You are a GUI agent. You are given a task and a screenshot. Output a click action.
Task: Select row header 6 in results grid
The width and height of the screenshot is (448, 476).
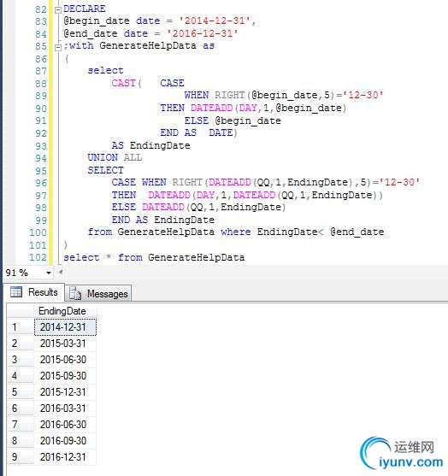[21, 408]
